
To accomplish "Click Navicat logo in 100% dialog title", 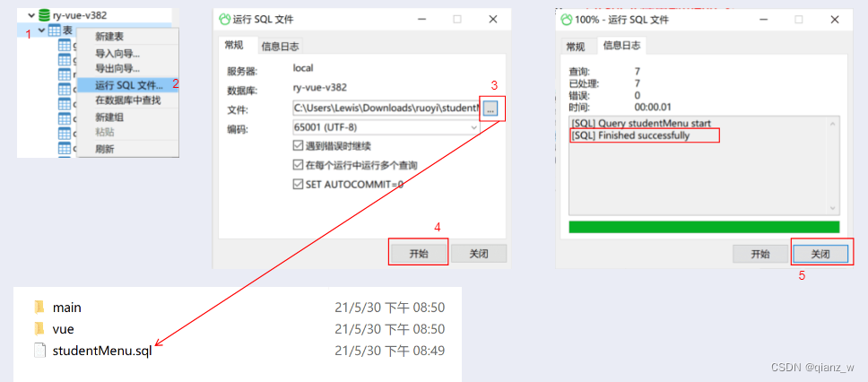I will 567,20.
